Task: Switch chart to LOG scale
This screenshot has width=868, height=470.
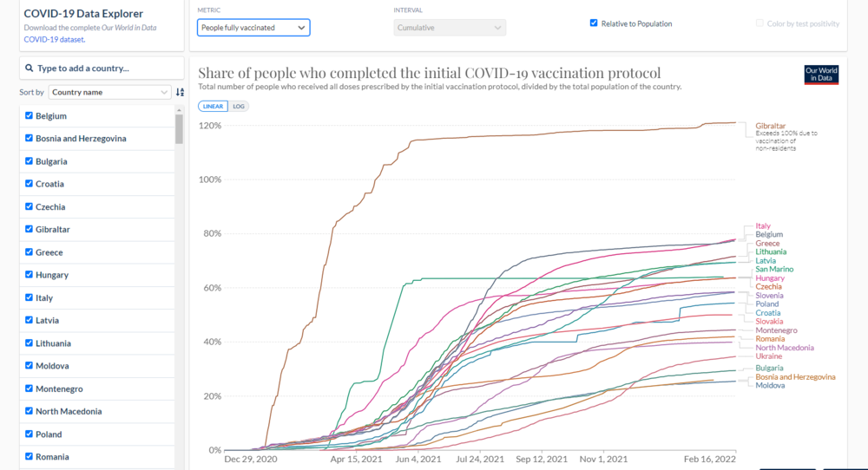Action: (x=239, y=106)
